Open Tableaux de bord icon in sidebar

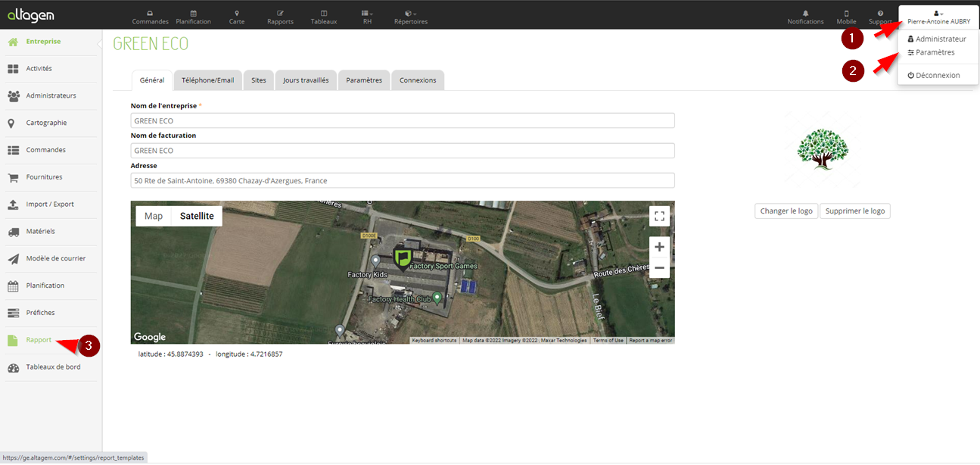pos(13,367)
